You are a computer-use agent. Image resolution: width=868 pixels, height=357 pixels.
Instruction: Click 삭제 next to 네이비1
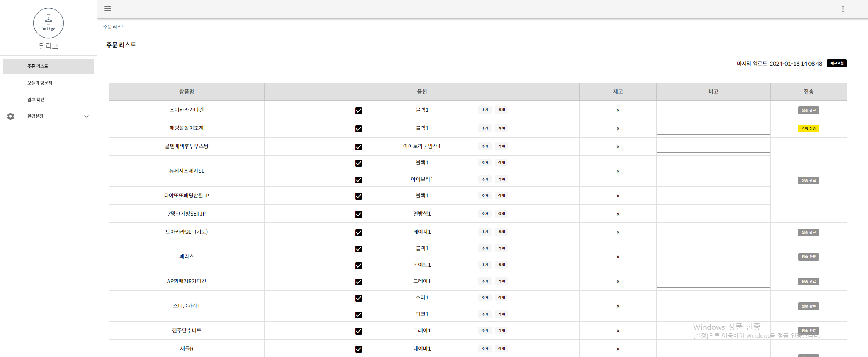pos(501,349)
